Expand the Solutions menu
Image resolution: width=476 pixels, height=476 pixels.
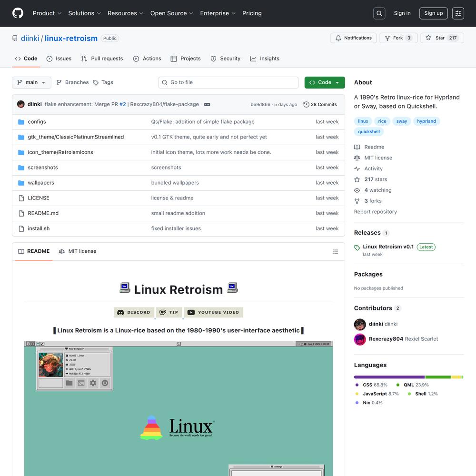click(84, 13)
